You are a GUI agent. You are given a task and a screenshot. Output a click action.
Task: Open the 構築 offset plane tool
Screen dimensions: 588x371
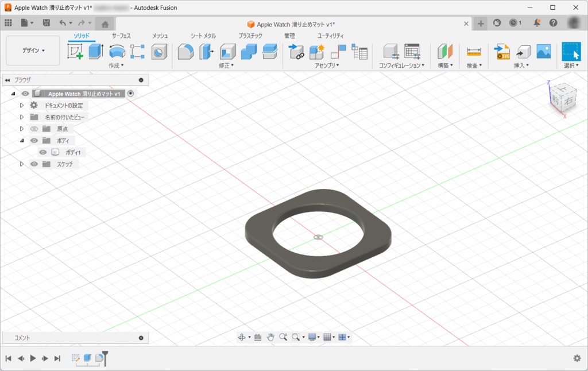click(x=444, y=52)
